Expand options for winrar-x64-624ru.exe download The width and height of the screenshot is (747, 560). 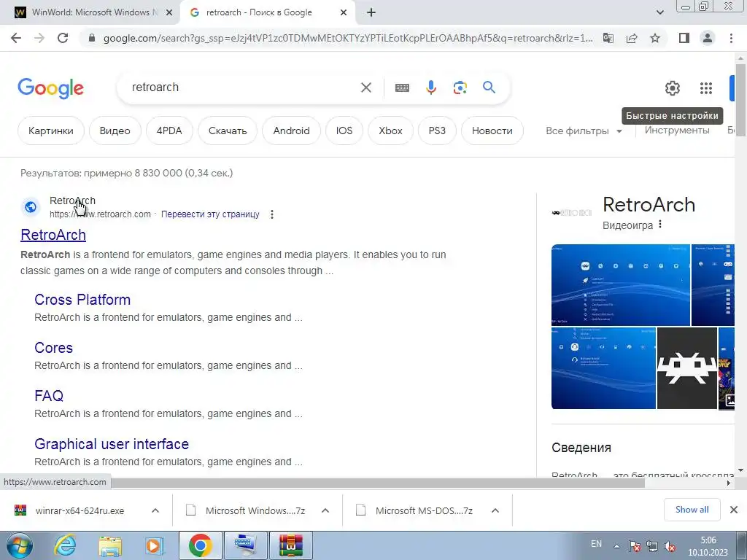pos(155,510)
